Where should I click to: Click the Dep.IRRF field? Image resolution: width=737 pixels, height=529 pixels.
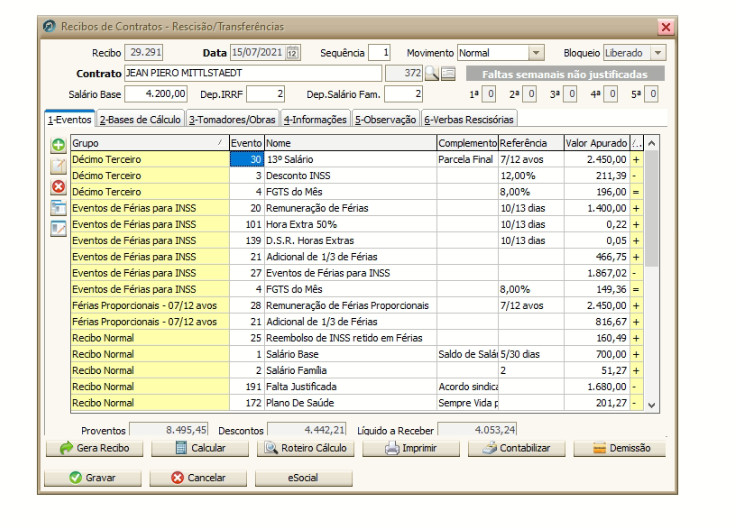[266, 94]
